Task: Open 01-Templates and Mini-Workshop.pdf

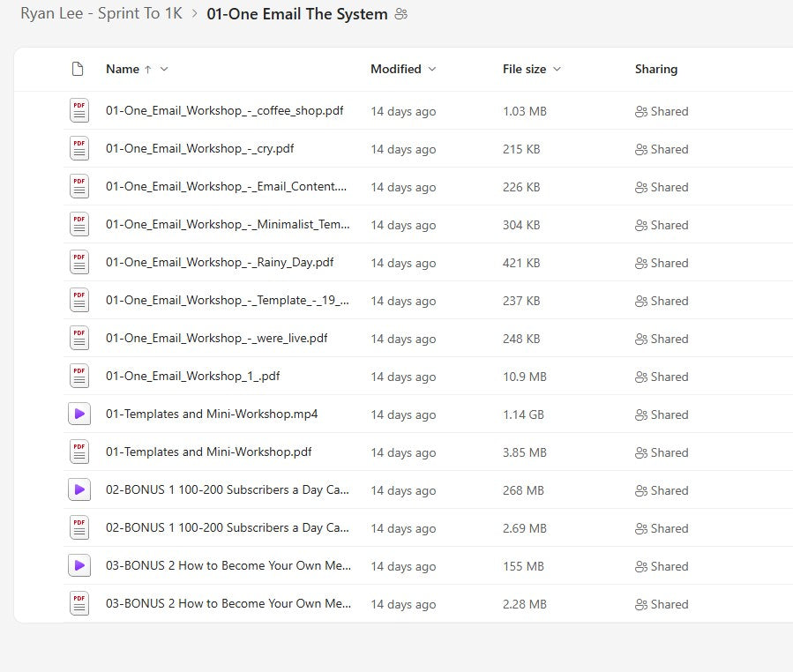Action: [x=208, y=452]
